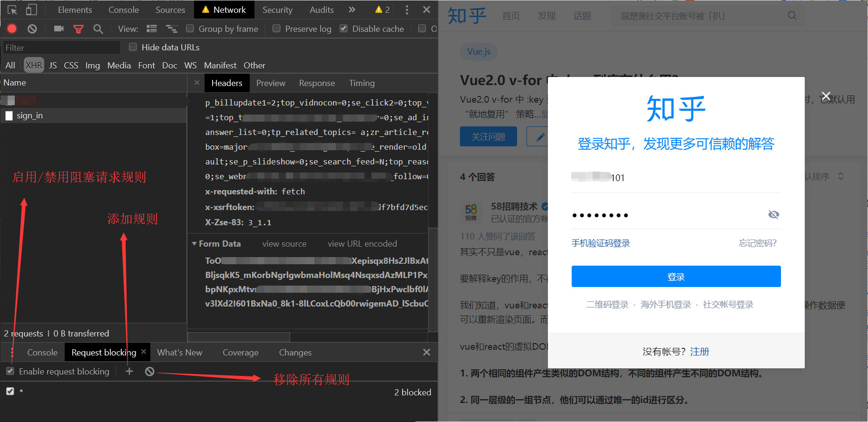Close the bottom drawer
Screen dimensions: 868x422
point(427,352)
